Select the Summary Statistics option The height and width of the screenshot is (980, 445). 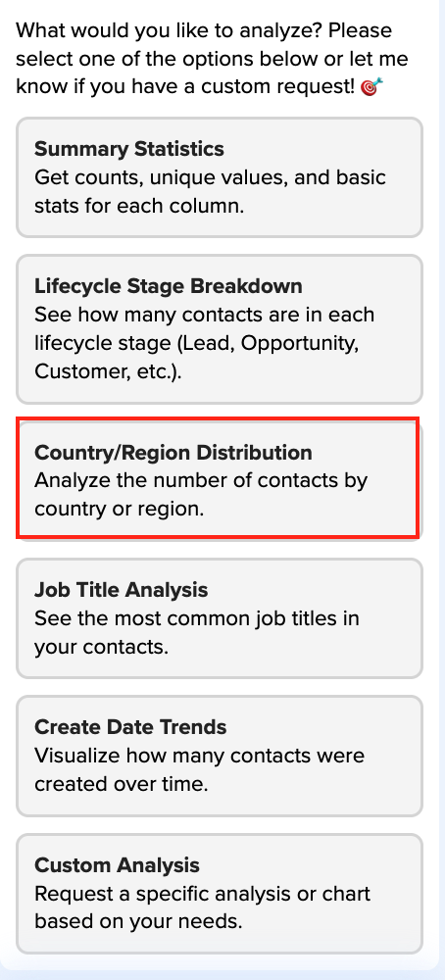click(220, 177)
